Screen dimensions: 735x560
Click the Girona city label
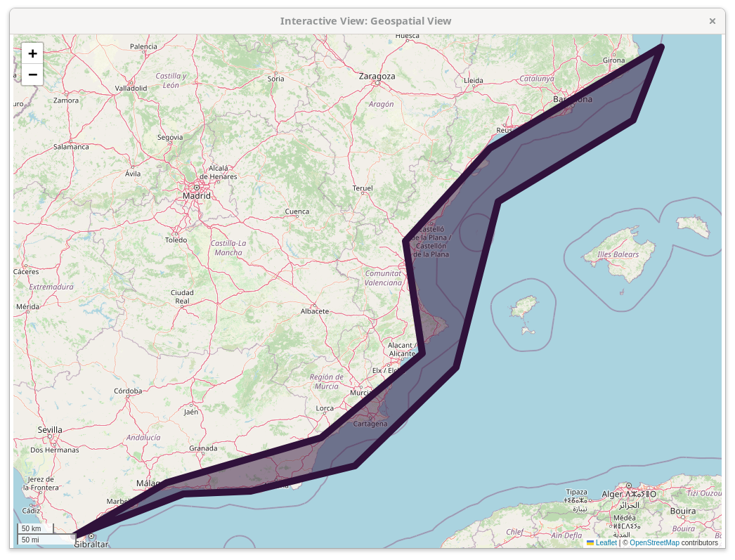click(x=613, y=60)
